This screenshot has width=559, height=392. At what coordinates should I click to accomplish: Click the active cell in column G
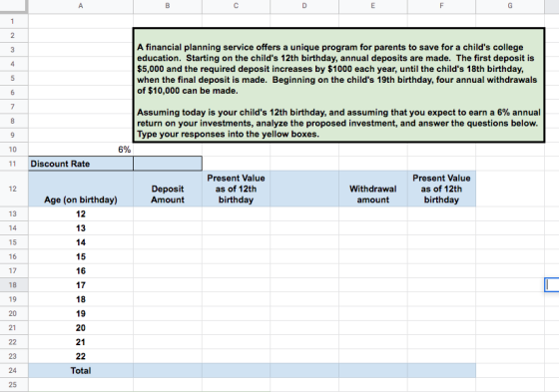pos(552,285)
